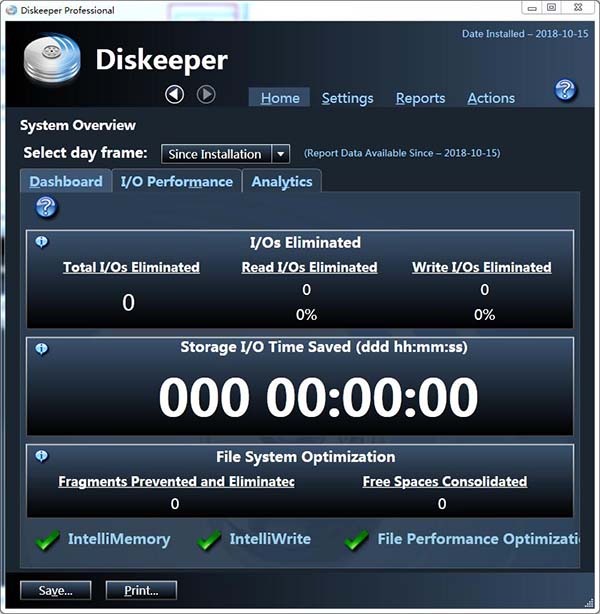Open the Actions menu
The height and width of the screenshot is (614, 600).
[x=491, y=98]
